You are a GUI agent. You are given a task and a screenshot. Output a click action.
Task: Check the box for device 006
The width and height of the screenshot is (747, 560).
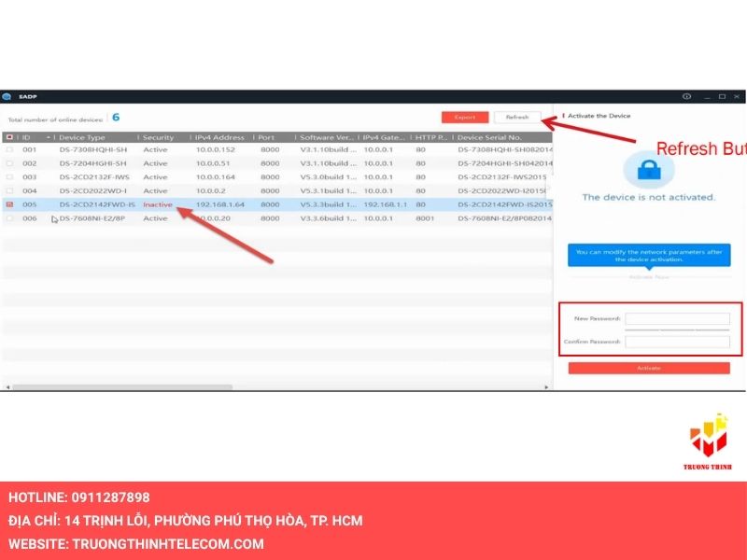pos(9,218)
